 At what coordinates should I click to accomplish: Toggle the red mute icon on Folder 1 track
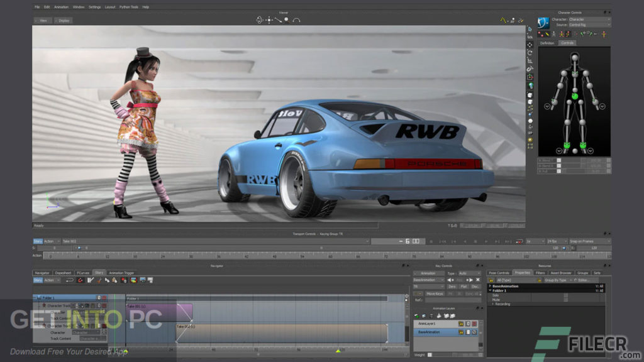click(104, 297)
